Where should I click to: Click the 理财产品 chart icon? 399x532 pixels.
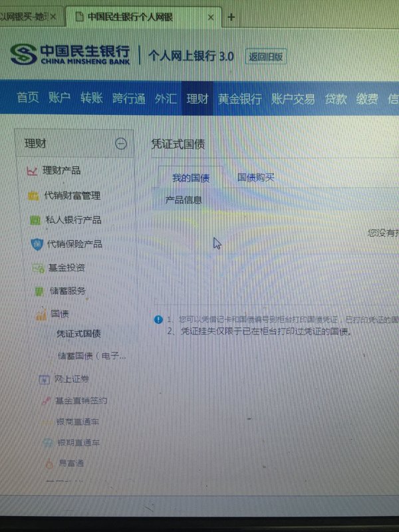(32, 171)
